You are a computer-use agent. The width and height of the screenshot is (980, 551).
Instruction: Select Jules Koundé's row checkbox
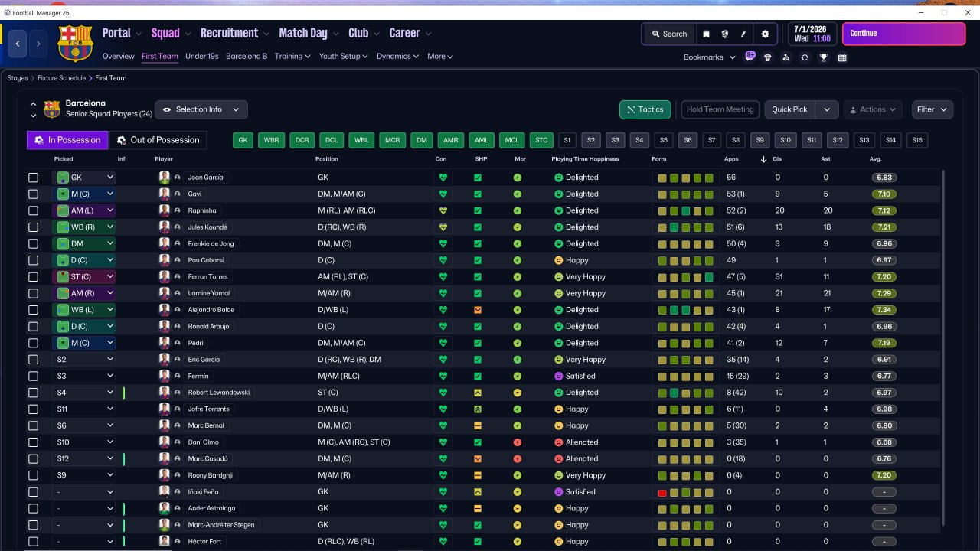click(x=33, y=227)
